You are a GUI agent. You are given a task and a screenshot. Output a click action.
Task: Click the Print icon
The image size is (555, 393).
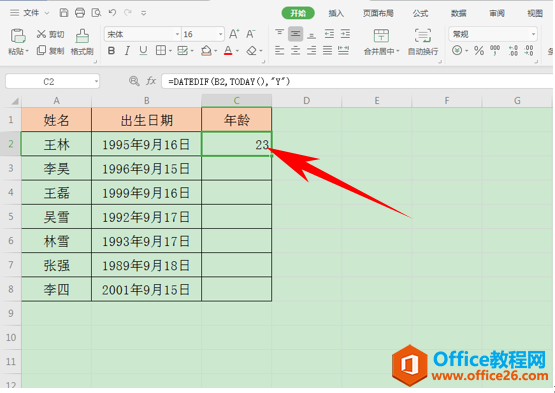pyautogui.click(x=80, y=13)
